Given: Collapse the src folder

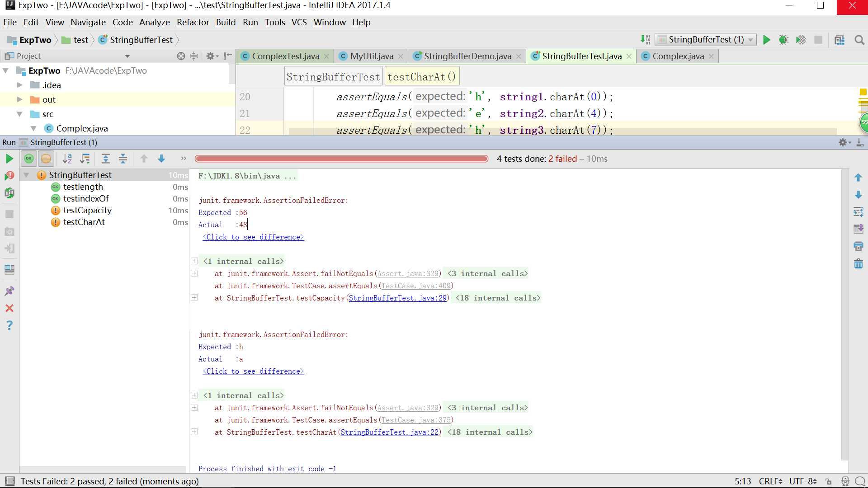Looking at the screenshot, I should click(19, 114).
